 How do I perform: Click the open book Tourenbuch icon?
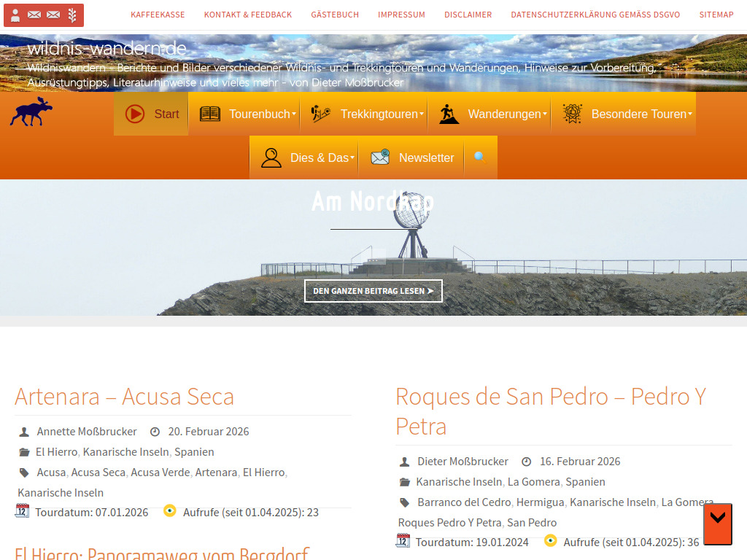tap(210, 114)
